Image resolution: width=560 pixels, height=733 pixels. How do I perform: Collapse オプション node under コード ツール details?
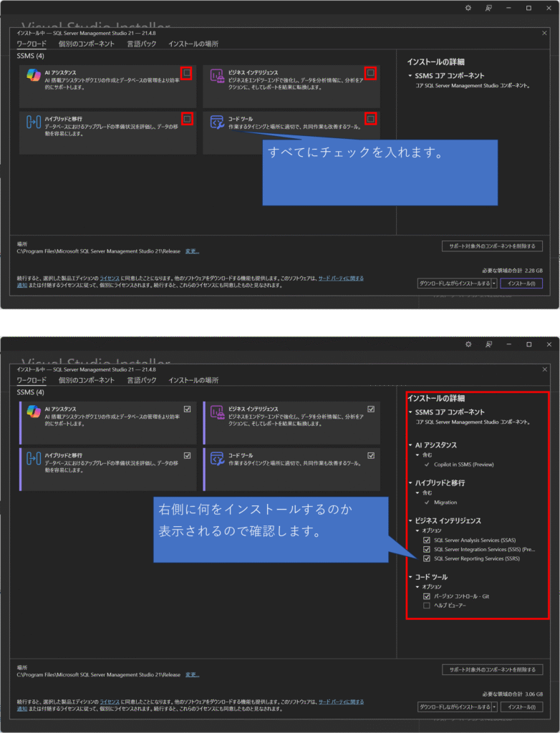pyautogui.click(x=417, y=587)
